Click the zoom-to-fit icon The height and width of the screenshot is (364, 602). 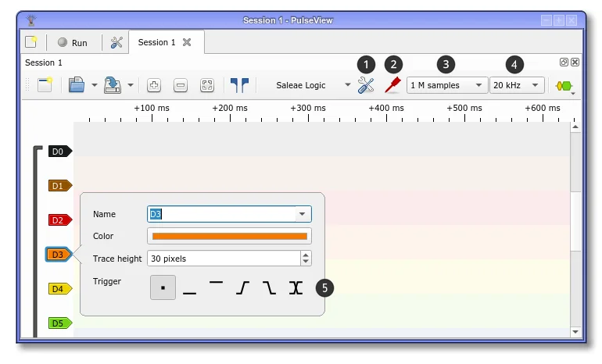[x=207, y=85]
